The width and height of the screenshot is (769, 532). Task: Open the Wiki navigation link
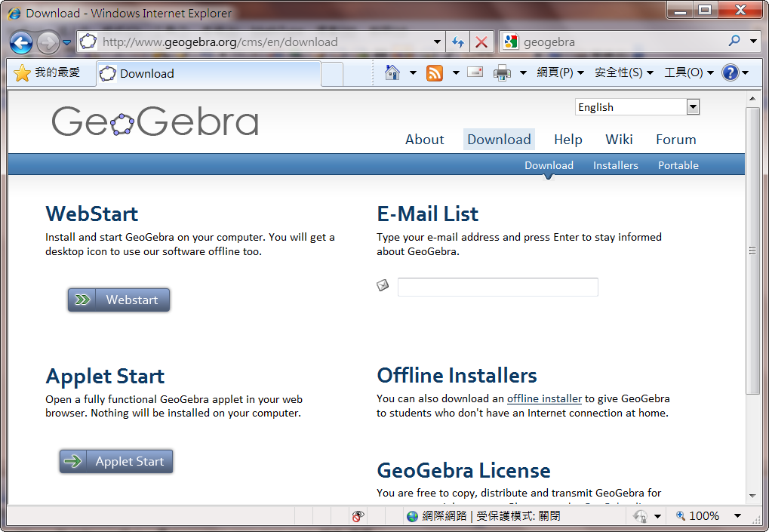(x=619, y=140)
